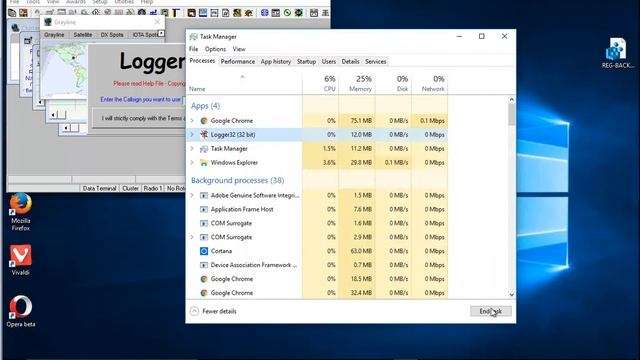
Task: Switch to the App history tab
Action: coord(276,62)
